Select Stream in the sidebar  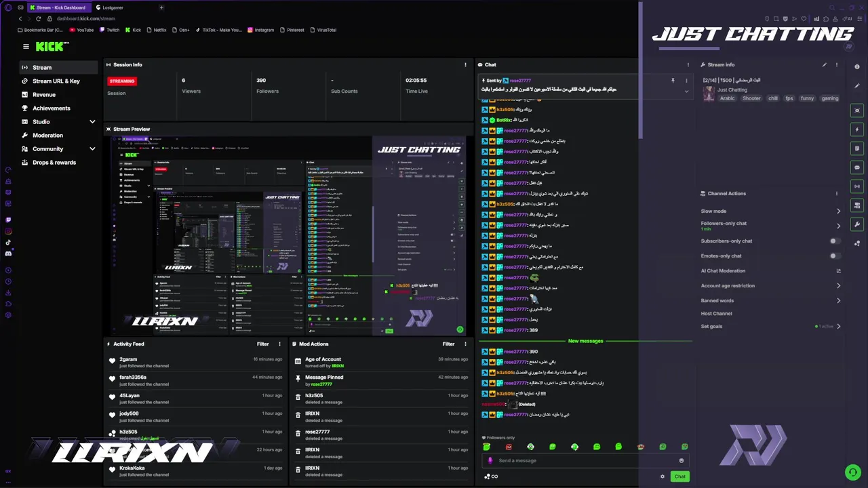(x=58, y=68)
